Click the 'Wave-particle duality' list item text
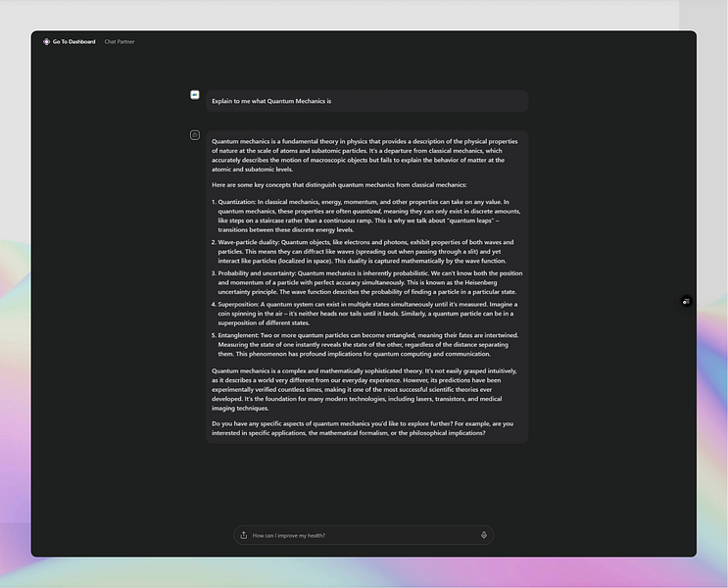 [x=365, y=251]
